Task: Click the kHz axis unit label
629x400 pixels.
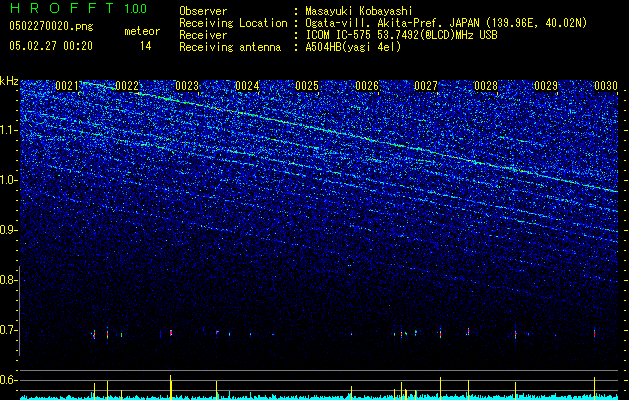Action: point(9,81)
